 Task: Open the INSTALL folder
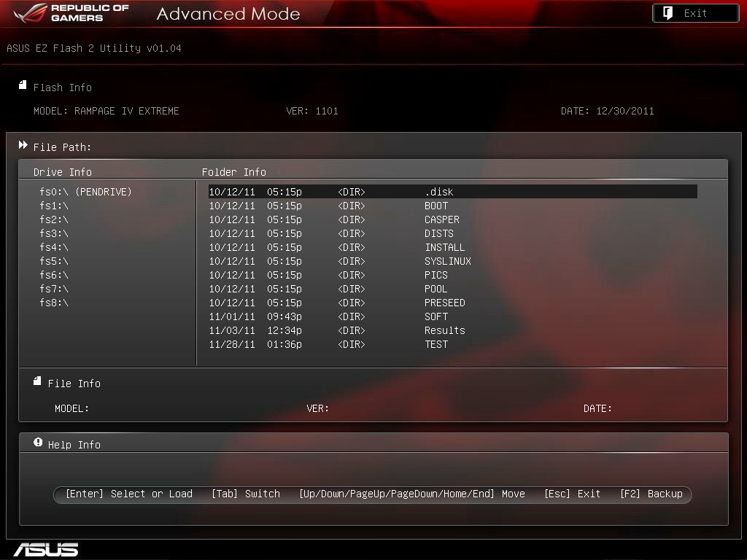coord(444,247)
